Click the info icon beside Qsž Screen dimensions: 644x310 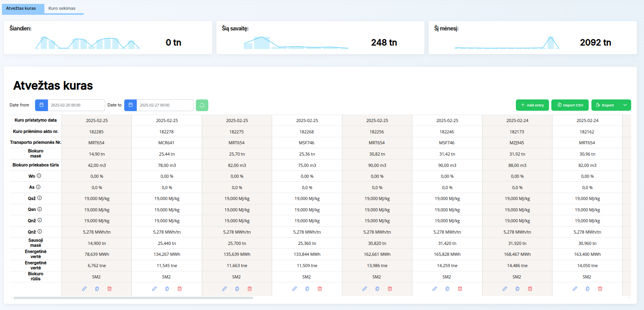coord(39,198)
